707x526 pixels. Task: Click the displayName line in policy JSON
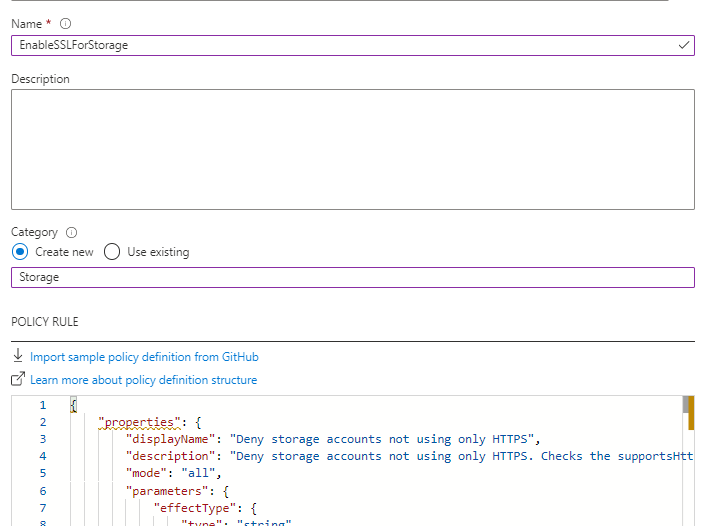[332, 439]
